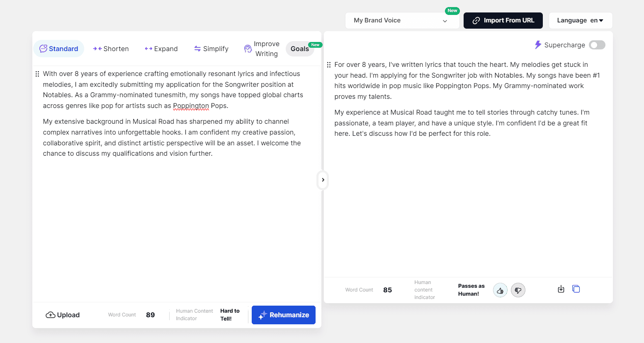This screenshot has height=343, width=644.
Task: Click the Supercharge lightning bolt icon
Action: coord(538,45)
